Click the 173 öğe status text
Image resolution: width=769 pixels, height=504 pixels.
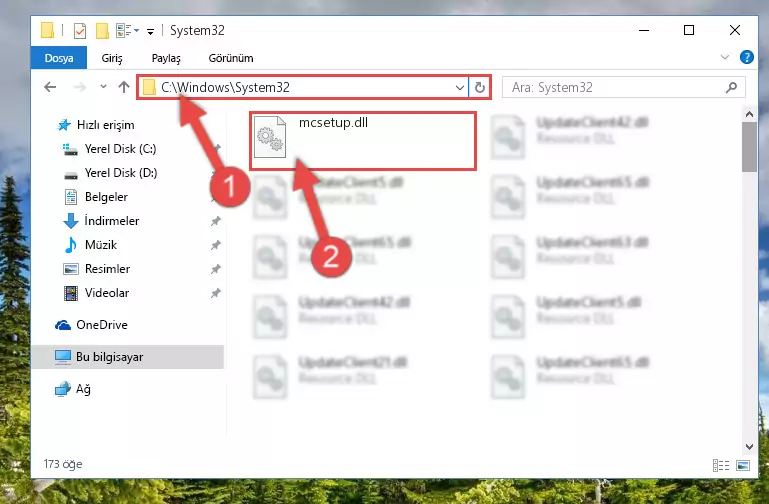[x=63, y=464]
